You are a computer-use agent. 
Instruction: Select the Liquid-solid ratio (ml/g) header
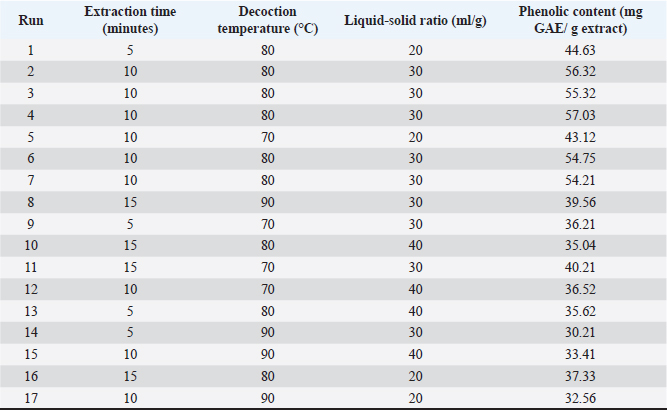pos(415,21)
